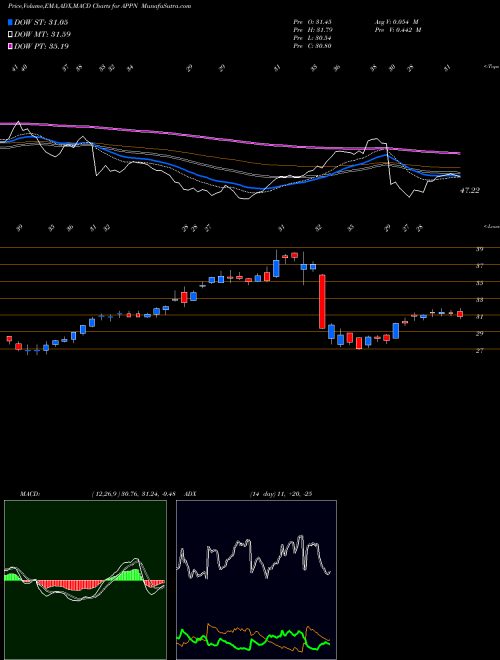
Task: Click the ADX panel label
Action: 191,494
